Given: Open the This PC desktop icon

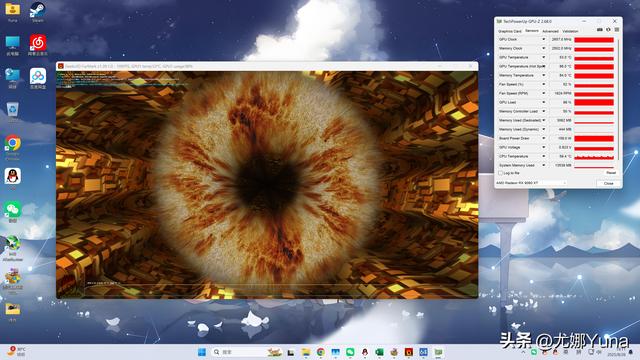Looking at the screenshot, I should [x=13, y=45].
